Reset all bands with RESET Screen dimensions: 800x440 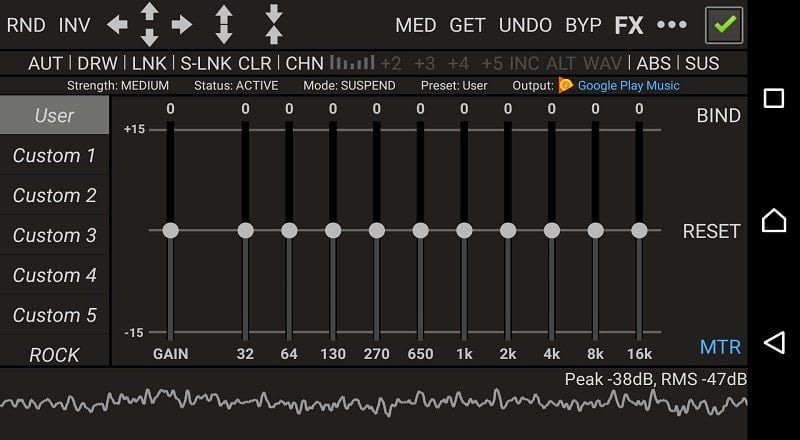[x=711, y=231]
